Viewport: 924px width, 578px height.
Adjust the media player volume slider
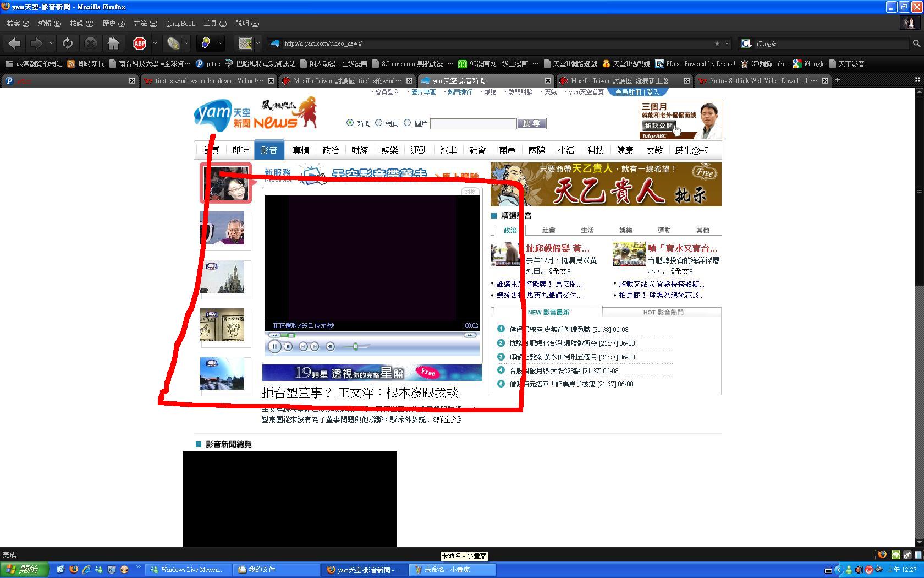tap(355, 346)
